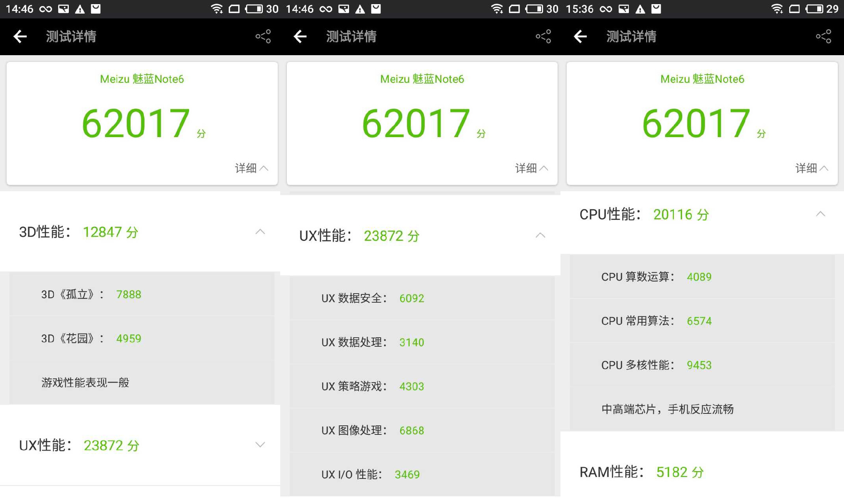
Task: Tap the back arrow on the right panel
Action: click(580, 37)
